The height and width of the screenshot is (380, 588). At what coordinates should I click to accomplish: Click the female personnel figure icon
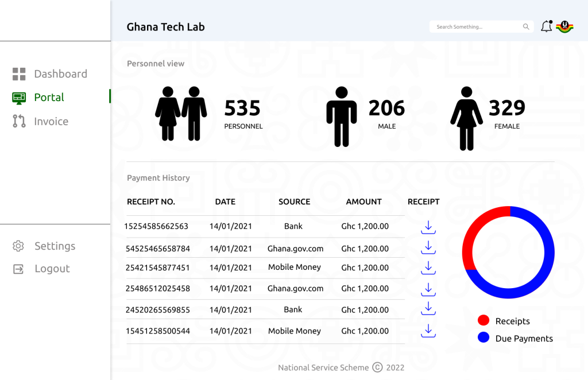point(466,117)
